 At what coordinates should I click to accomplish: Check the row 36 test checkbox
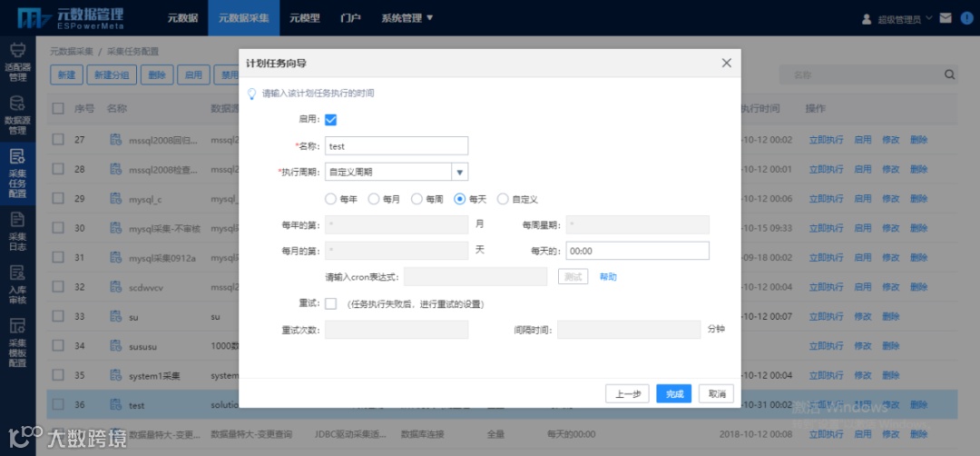click(58, 404)
